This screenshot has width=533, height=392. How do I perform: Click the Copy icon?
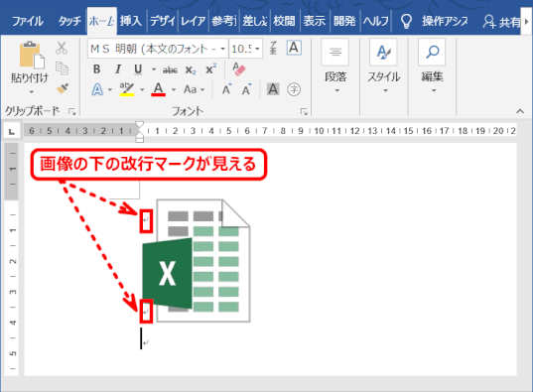62,68
